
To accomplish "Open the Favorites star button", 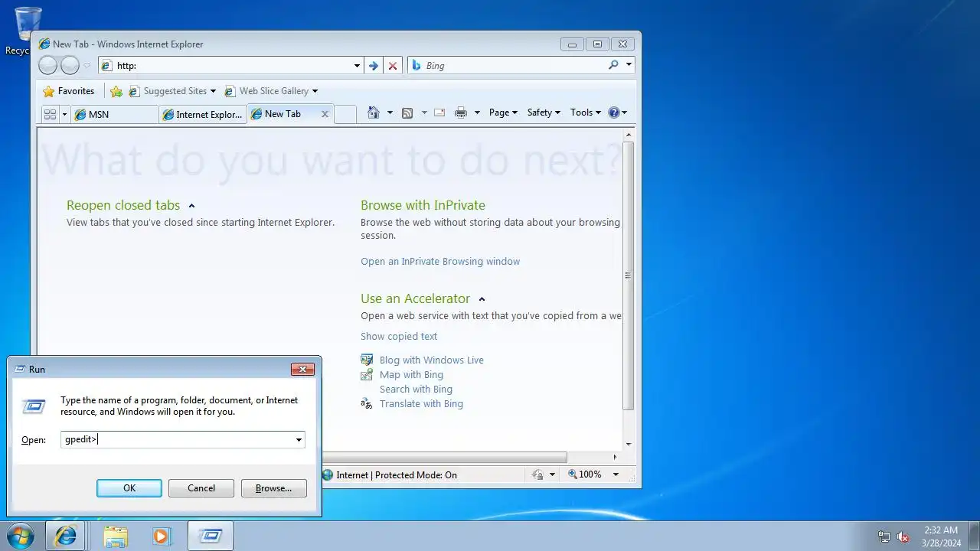I will click(x=69, y=91).
